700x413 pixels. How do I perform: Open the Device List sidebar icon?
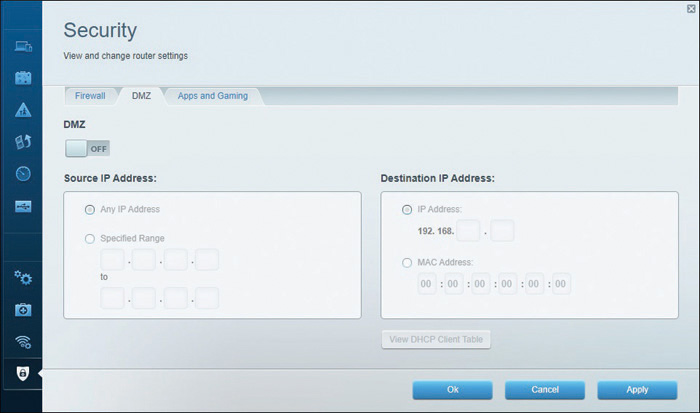click(x=23, y=46)
